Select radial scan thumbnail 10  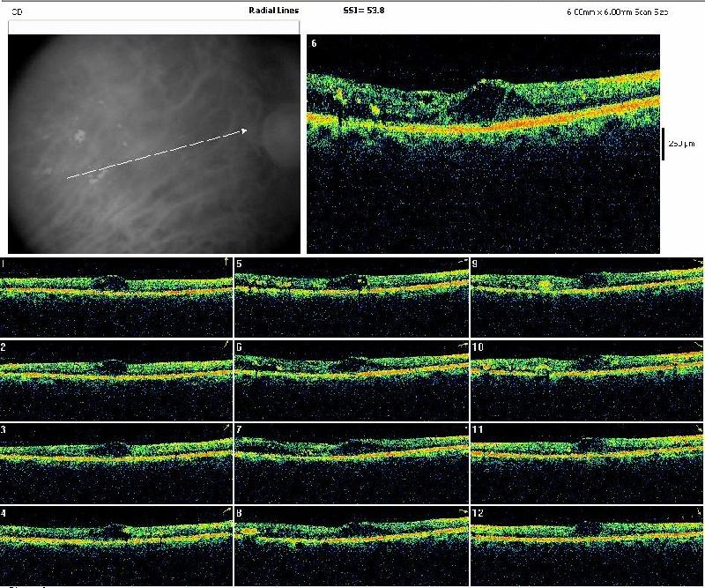(588, 379)
